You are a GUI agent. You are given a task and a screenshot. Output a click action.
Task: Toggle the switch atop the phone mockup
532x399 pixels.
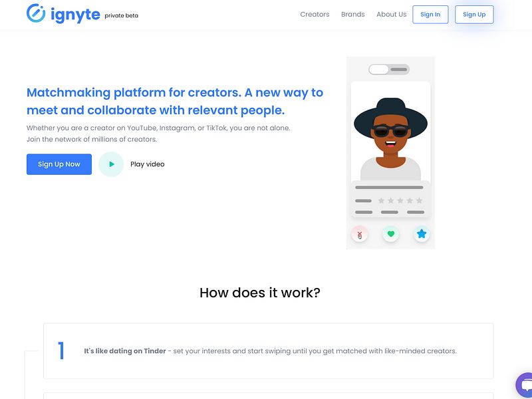click(389, 70)
